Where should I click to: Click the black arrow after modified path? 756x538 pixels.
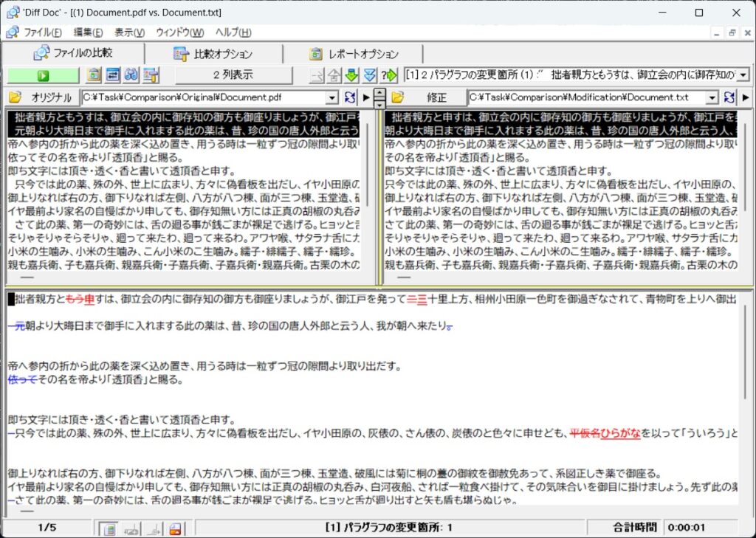[x=746, y=97]
